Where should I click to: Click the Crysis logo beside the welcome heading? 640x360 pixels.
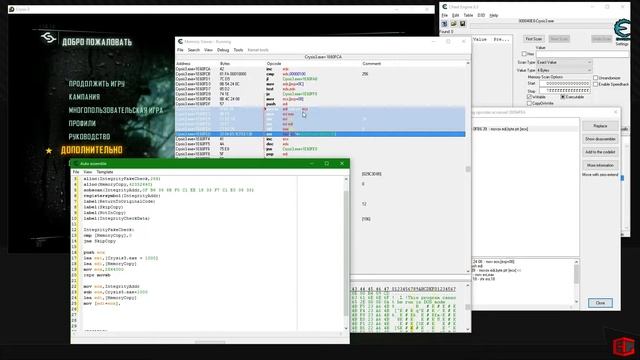coord(48,38)
